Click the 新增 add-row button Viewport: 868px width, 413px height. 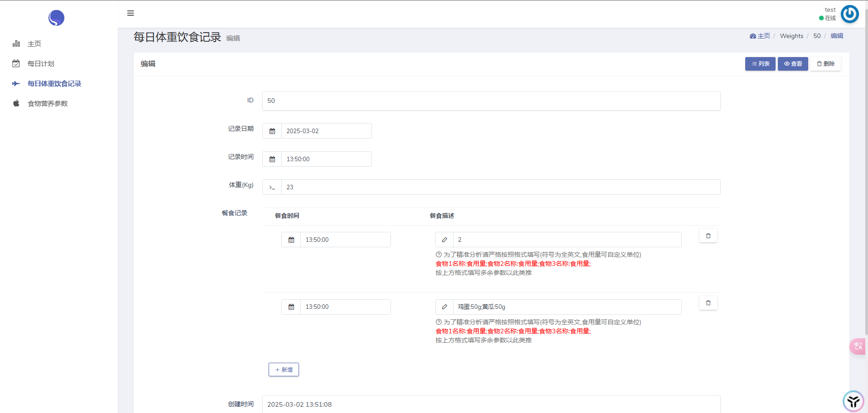tap(284, 370)
